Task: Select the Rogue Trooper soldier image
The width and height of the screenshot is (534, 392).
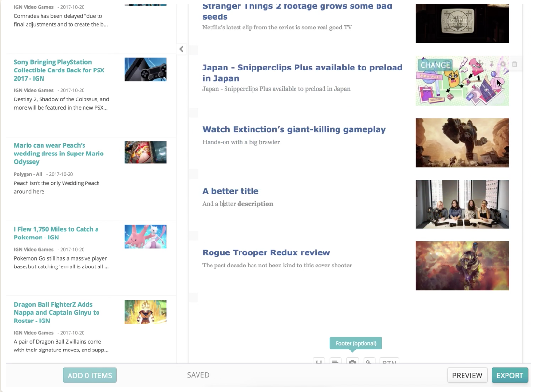Action: click(462, 266)
